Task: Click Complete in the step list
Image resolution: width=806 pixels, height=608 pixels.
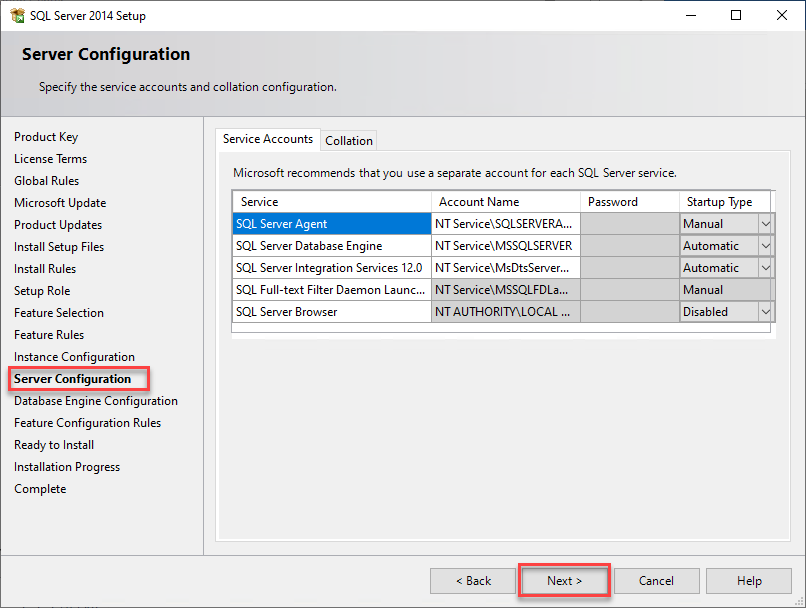Action: click(40, 489)
